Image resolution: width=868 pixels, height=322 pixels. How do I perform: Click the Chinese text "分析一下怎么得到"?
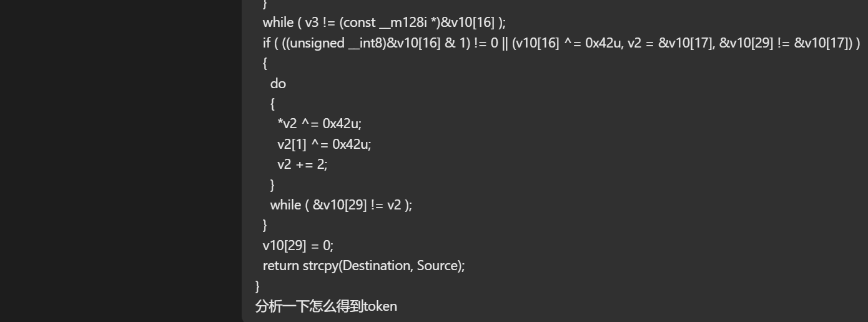click(x=308, y=306)
